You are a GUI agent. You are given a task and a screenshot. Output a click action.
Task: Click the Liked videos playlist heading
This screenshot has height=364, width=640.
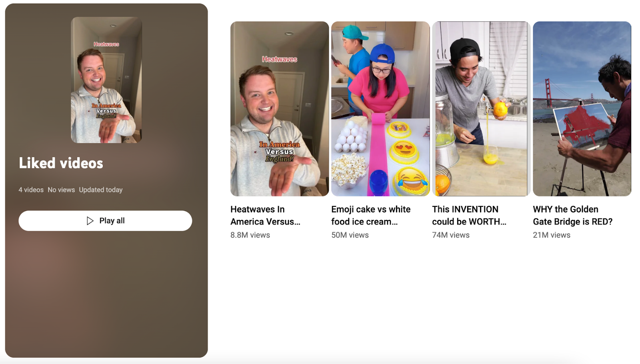click(61, 163)
